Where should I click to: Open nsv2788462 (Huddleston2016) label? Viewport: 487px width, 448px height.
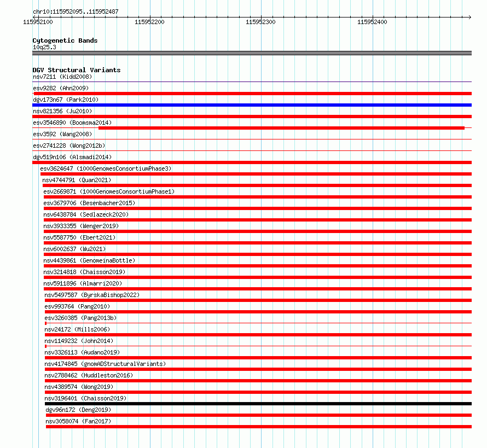[x=89, y=375]
